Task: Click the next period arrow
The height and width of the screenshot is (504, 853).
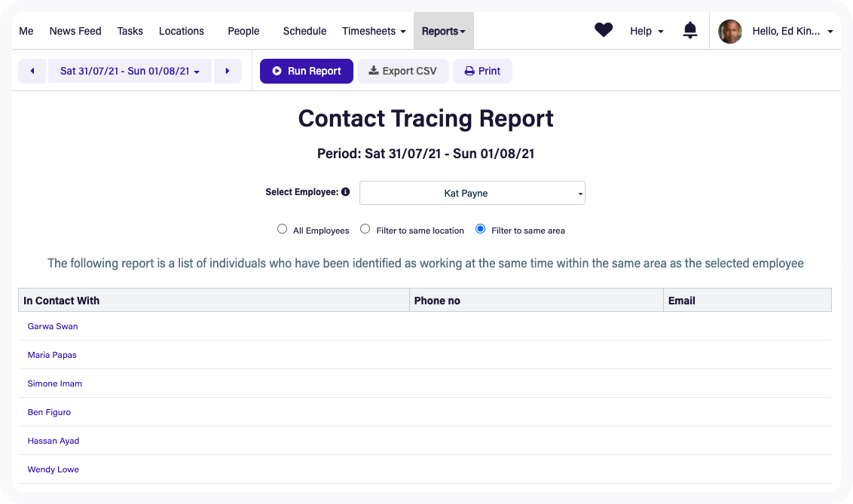Action: pos(228,70)
